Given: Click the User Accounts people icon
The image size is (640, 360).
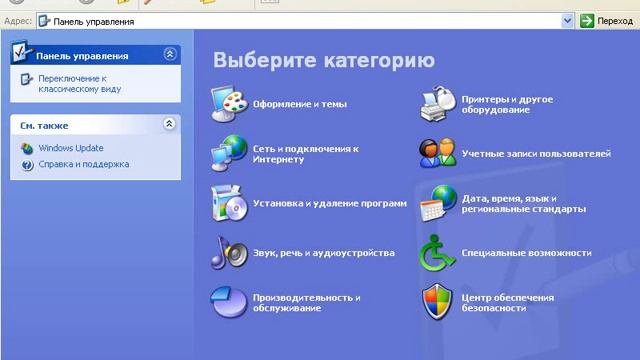Looking at the screenshot, I should (438, 153).
